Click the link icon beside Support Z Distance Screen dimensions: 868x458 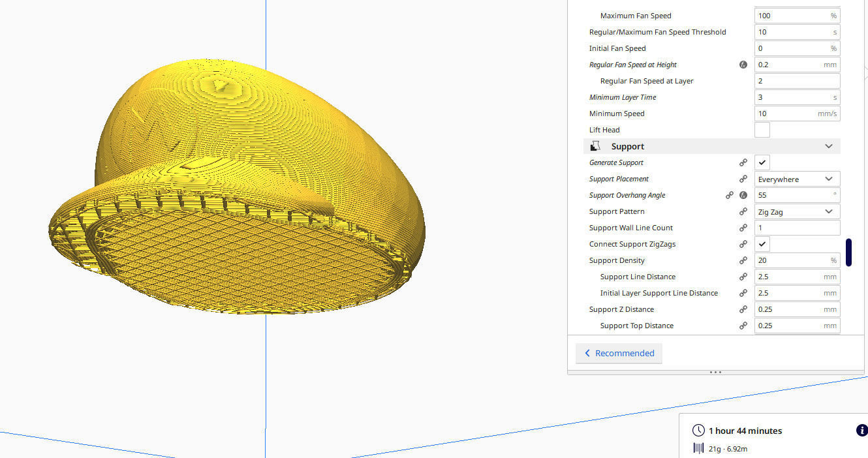point(743,309)
